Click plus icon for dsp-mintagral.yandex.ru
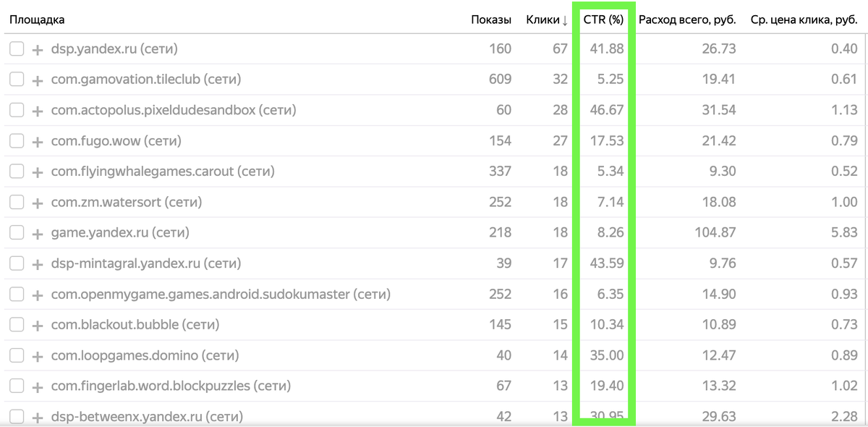 [38, 264]
